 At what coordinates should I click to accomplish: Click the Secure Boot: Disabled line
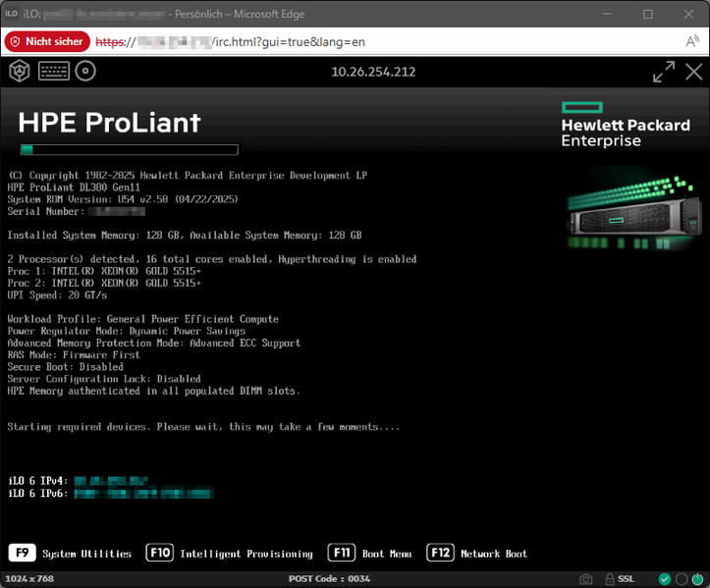[x=65, y=367]
